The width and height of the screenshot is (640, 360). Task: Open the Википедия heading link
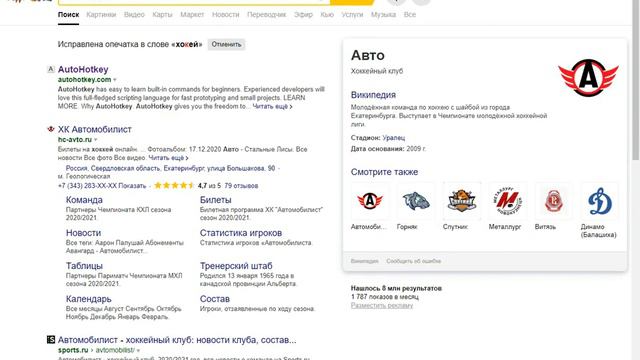coord(373,95)
